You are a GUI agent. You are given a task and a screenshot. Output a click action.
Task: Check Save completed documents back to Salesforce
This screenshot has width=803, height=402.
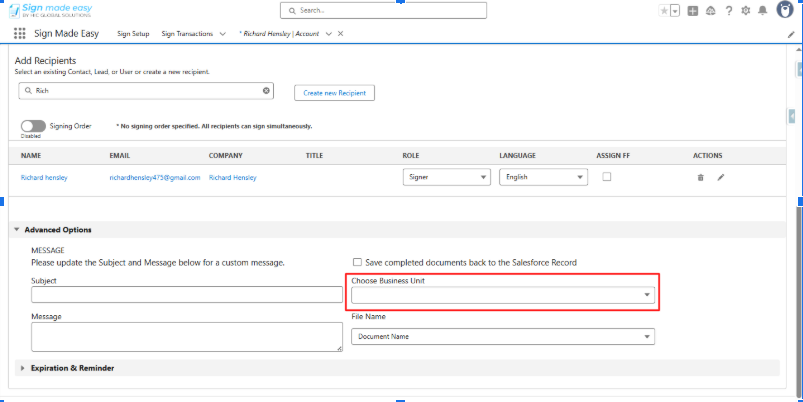(357, 262)
